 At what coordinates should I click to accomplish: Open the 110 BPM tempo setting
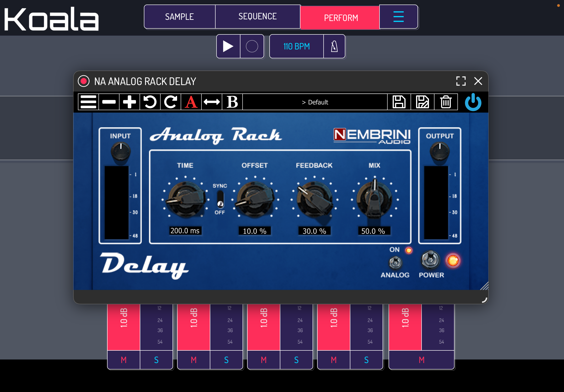(x=296, y=46)
